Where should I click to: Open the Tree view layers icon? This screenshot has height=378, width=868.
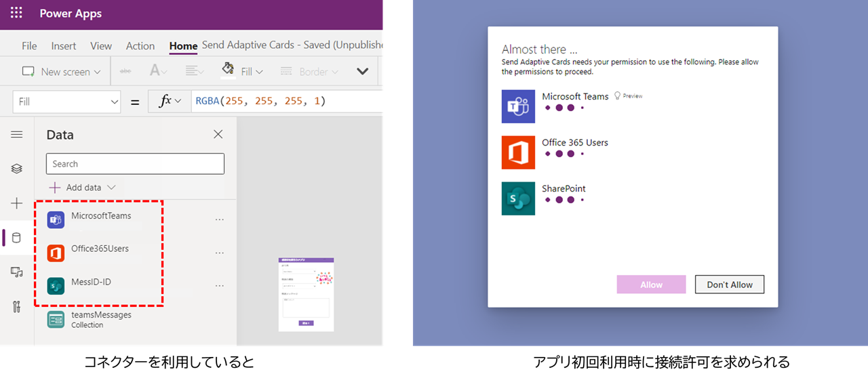click(x=17, y=169)
